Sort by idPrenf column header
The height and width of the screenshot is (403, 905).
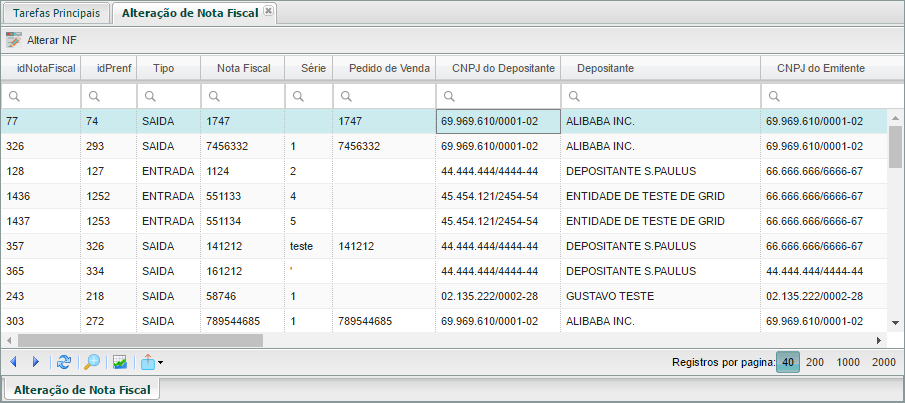coord(109,68)
